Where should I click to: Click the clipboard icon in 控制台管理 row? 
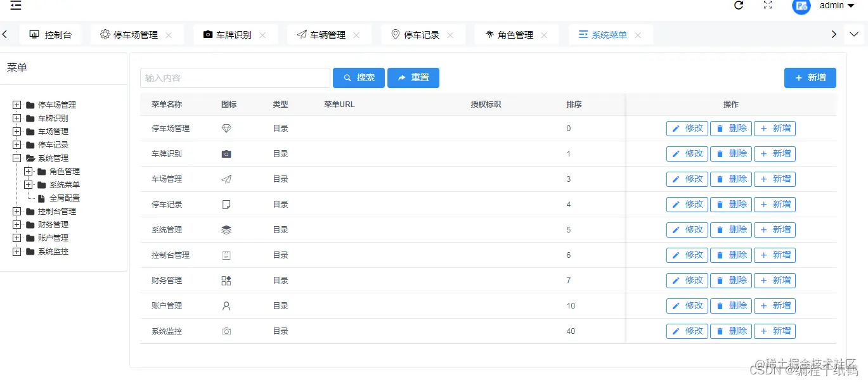click(226, 255)
